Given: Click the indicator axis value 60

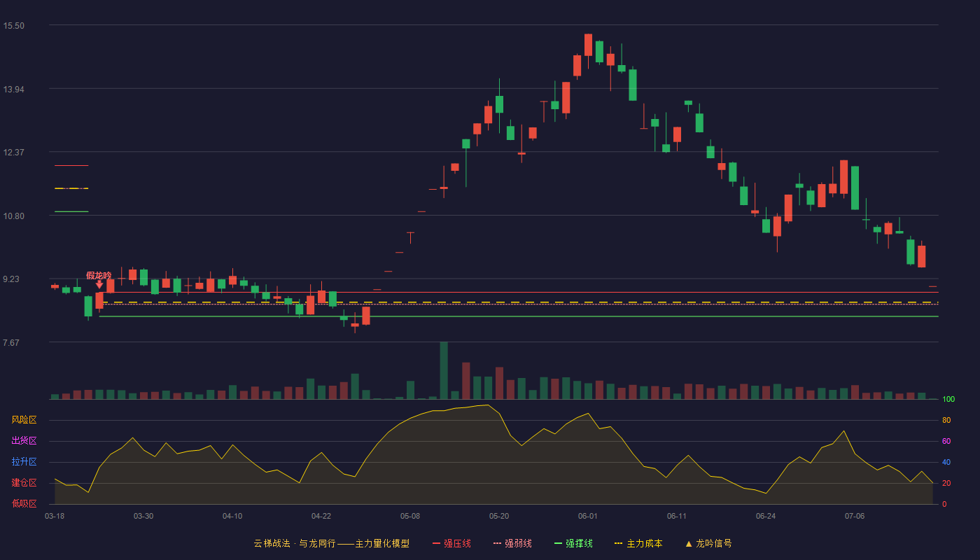Looking at the screenshot, I should click(946, 442).
